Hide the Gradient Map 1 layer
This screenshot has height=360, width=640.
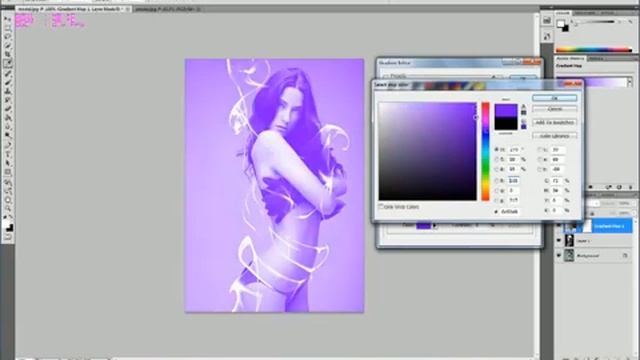[559, 225]
